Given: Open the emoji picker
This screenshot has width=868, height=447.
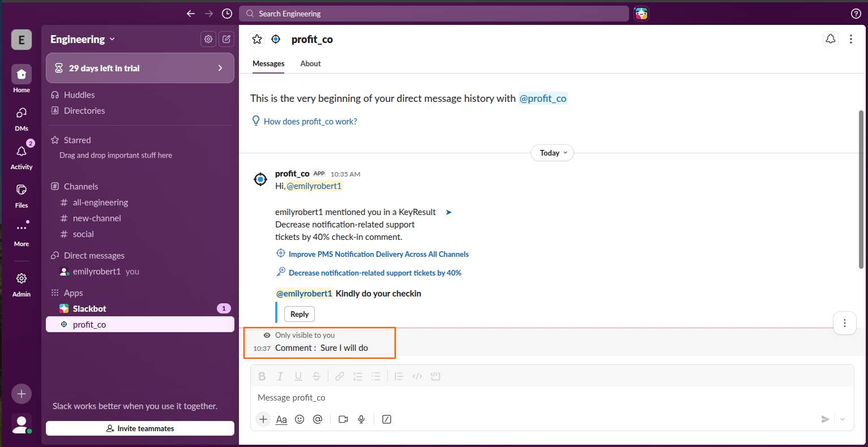Looking at the screenshot, I should [300, 419].
